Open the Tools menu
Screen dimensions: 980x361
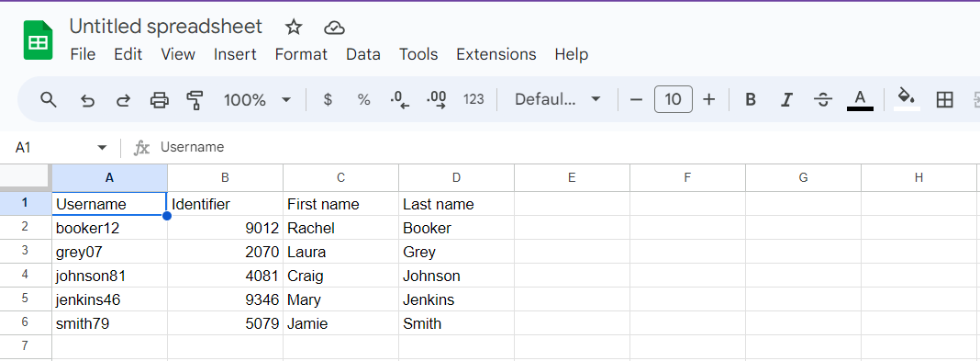[418, 54]
